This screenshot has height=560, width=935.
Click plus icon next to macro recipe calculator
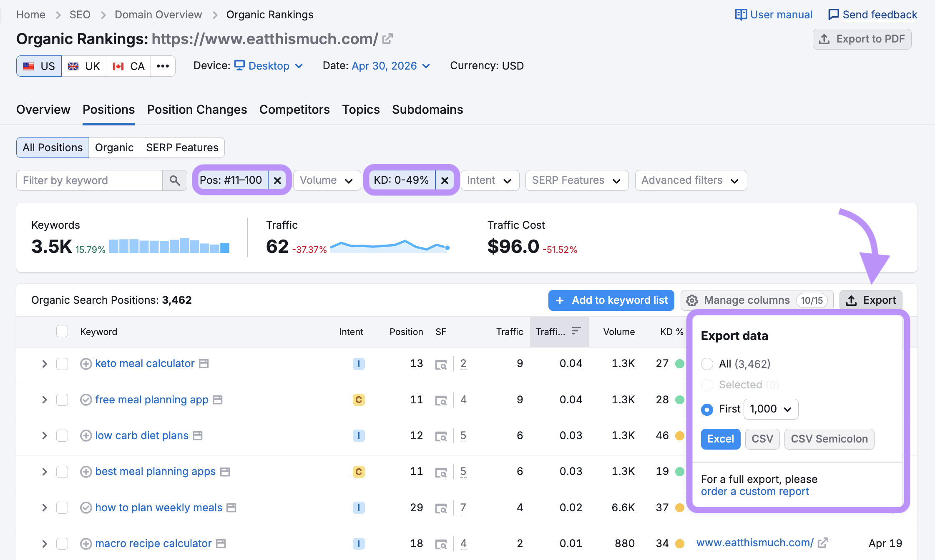pyautogui.click(x=86, y=544)
